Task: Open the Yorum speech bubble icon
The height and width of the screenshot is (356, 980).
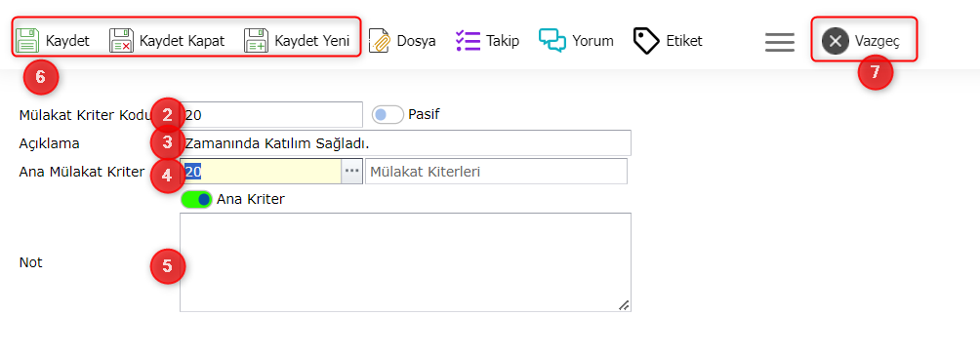Action: point(551,41)
